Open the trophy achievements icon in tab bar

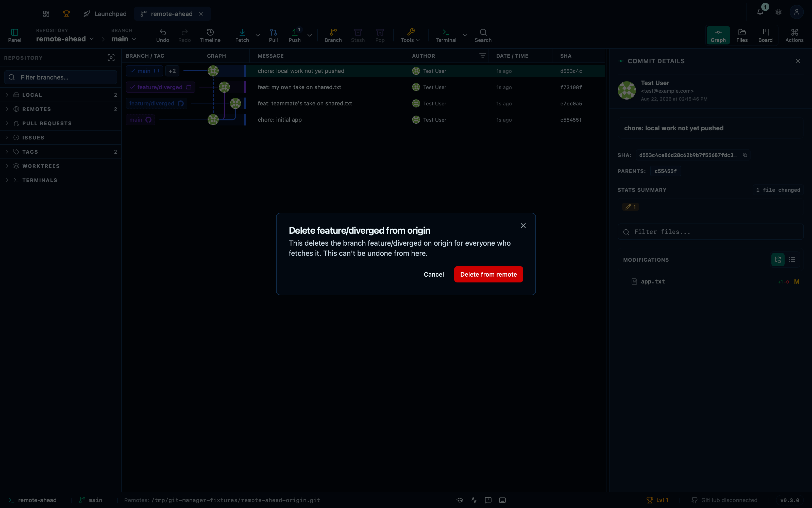[66, 14]
